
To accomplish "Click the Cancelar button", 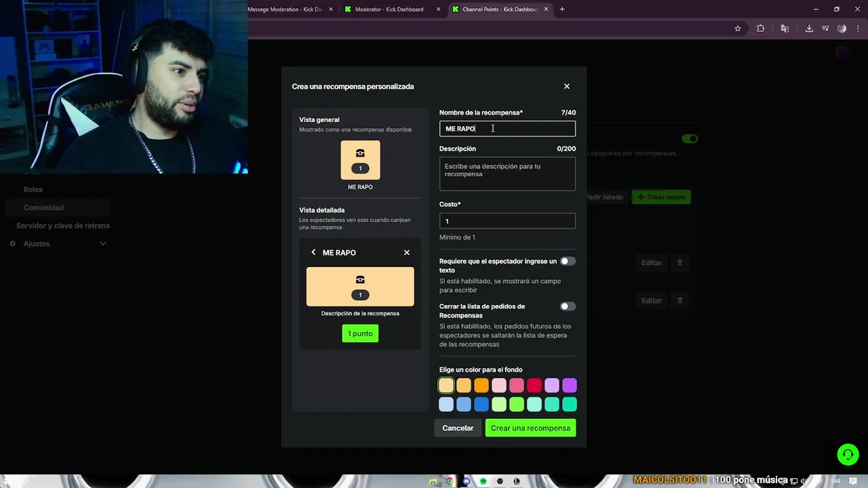I will [458, 428].
